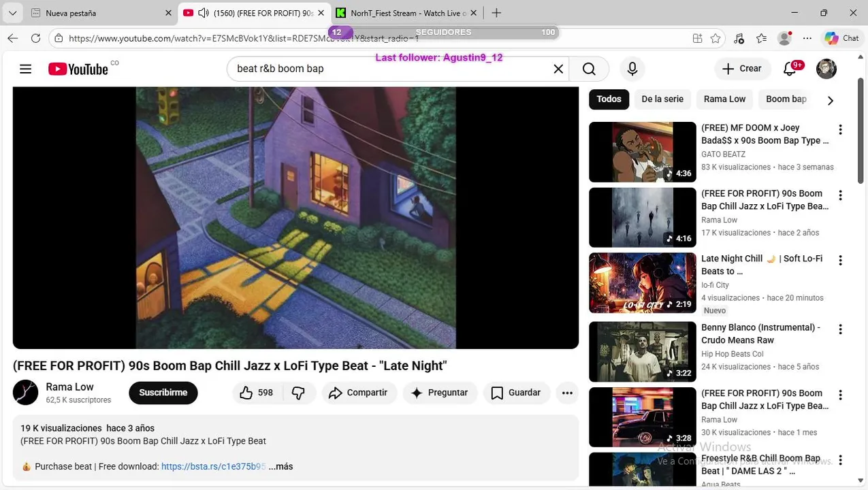This screenshot has width=868, height=490.
Task: Open the Rama Low channel avatar
Action: (26, 393)
